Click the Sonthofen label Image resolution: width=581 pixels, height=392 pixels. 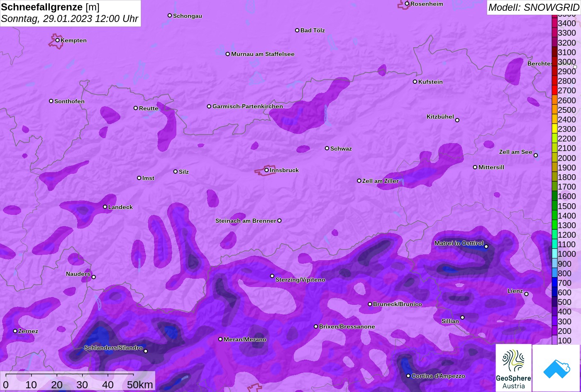(69, 101)
